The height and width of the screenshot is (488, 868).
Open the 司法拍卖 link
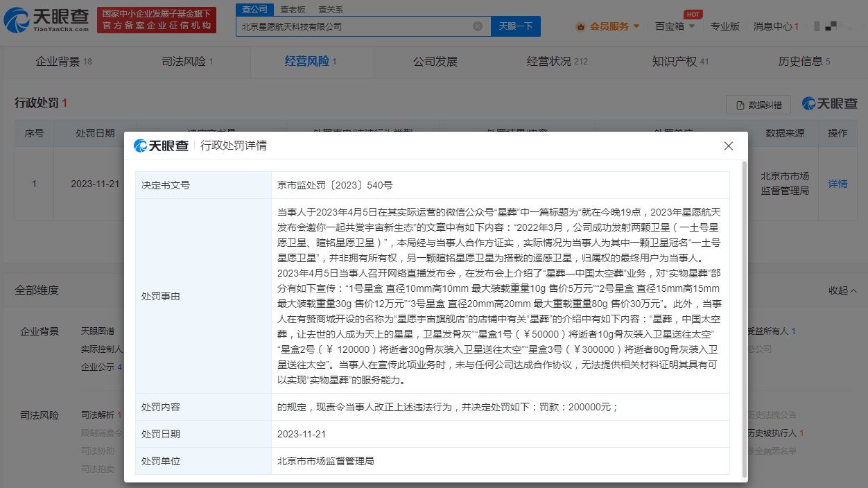pos(98,469)
